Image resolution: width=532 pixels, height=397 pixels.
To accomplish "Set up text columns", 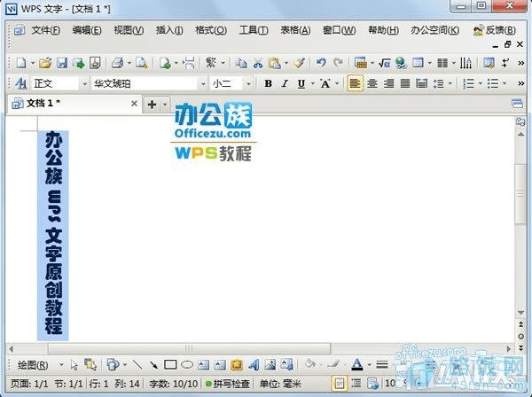I will pos(442,63).
